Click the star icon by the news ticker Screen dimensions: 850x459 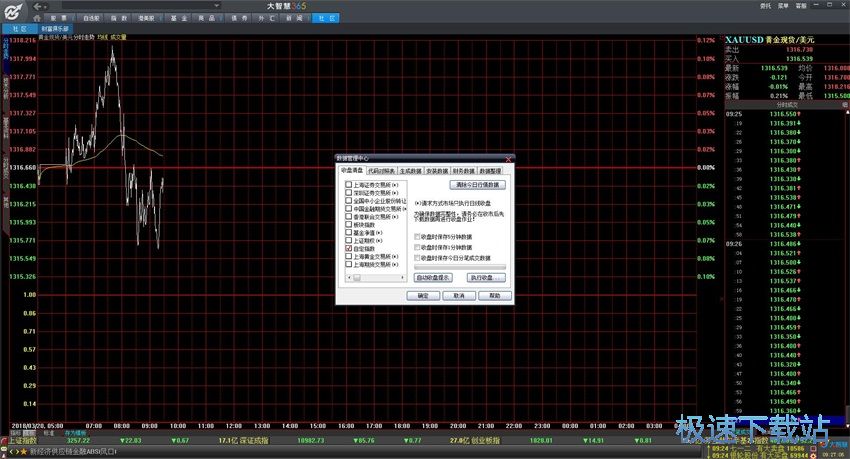[x=23, y=451]
